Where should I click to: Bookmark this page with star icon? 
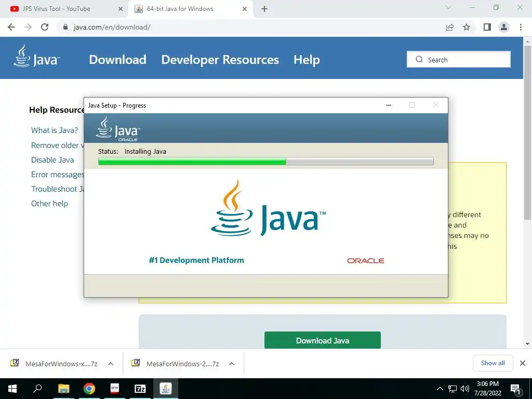(467, 27)
